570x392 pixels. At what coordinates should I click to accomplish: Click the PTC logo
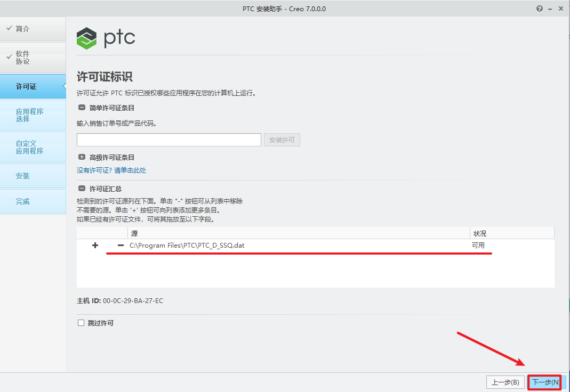(x=106, y=38)
